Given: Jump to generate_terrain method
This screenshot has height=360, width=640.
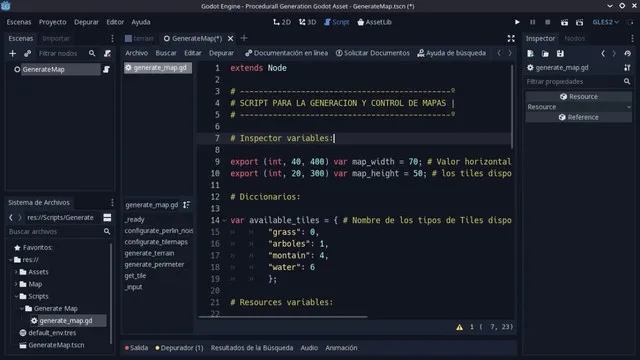Looking at the screenshot, I should 149,253.
